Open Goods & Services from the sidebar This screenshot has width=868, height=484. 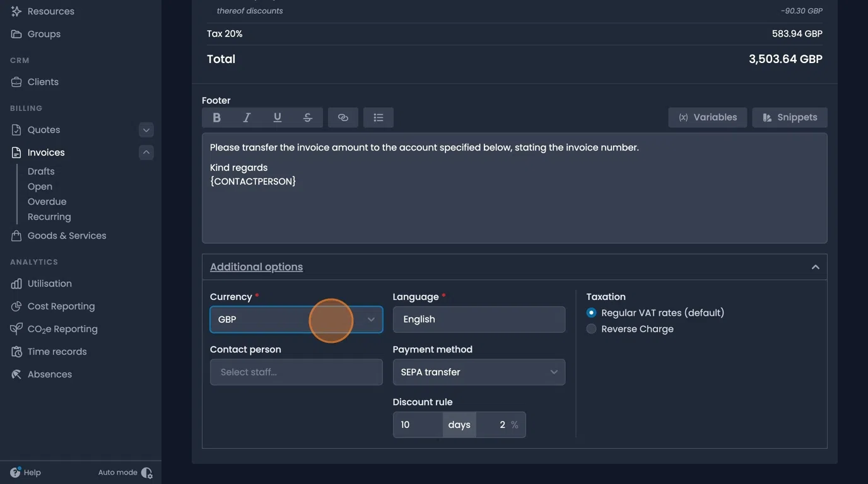pyautogui.click(x=66, y=235)
